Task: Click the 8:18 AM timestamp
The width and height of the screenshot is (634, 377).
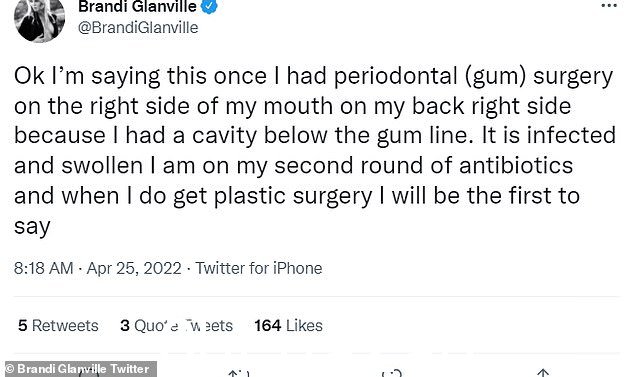Action: click(x=44, y=268)
